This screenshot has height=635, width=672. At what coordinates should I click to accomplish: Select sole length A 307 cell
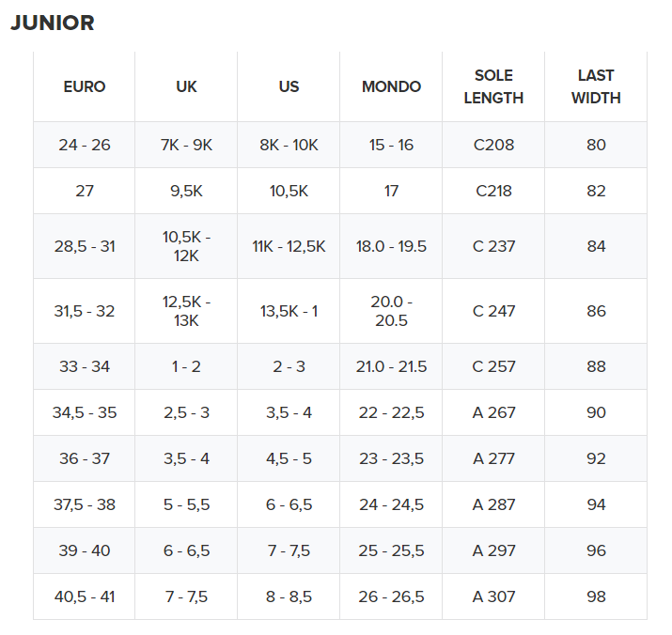click(x=493, y=596)
